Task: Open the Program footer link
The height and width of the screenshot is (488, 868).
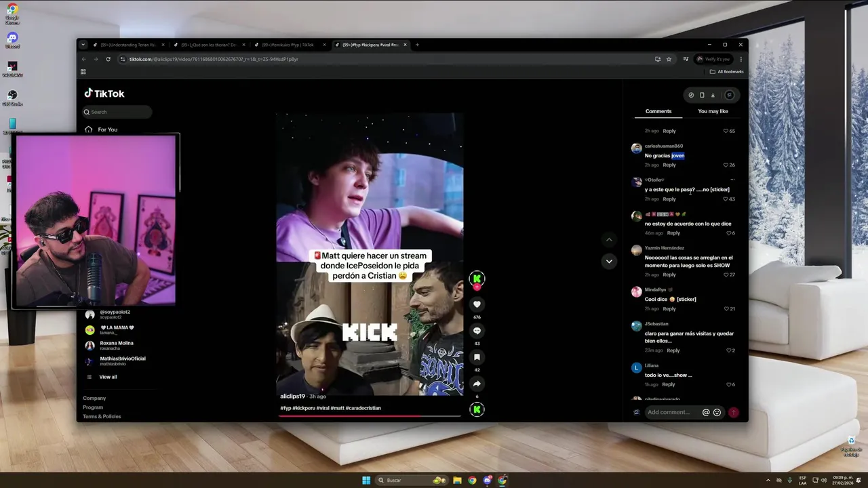Action: (93, 407)
